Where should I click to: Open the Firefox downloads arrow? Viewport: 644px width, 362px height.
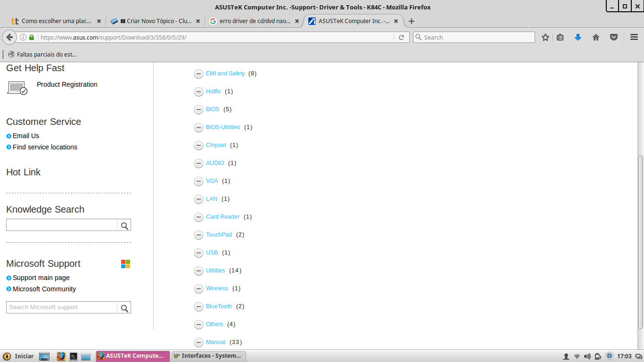point(578,37)
